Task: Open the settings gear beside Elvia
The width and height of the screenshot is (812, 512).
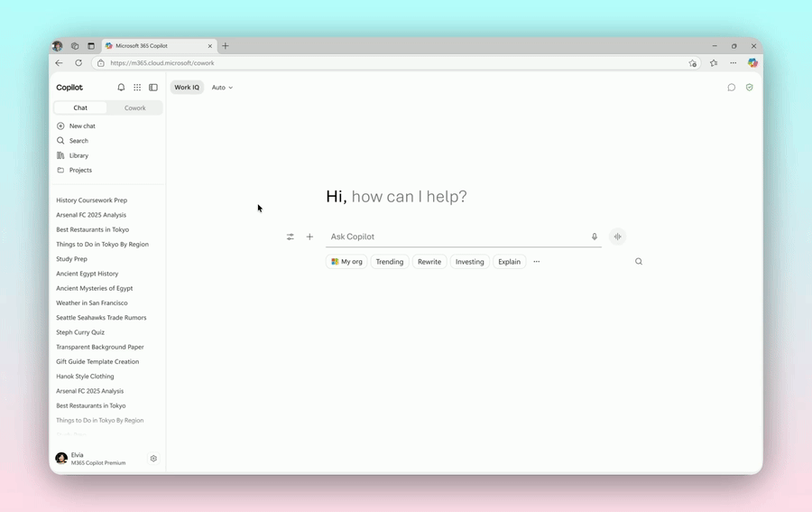Action: pos(153,459)
